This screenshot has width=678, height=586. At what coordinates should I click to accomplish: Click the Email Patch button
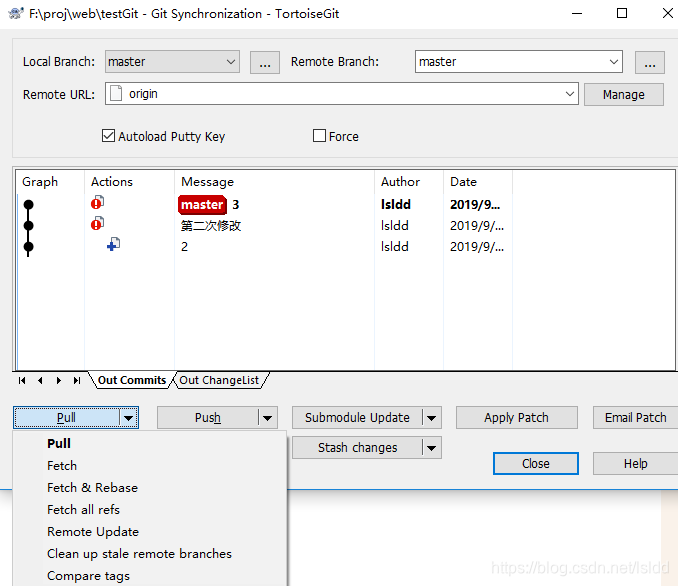tap(636, 418)
